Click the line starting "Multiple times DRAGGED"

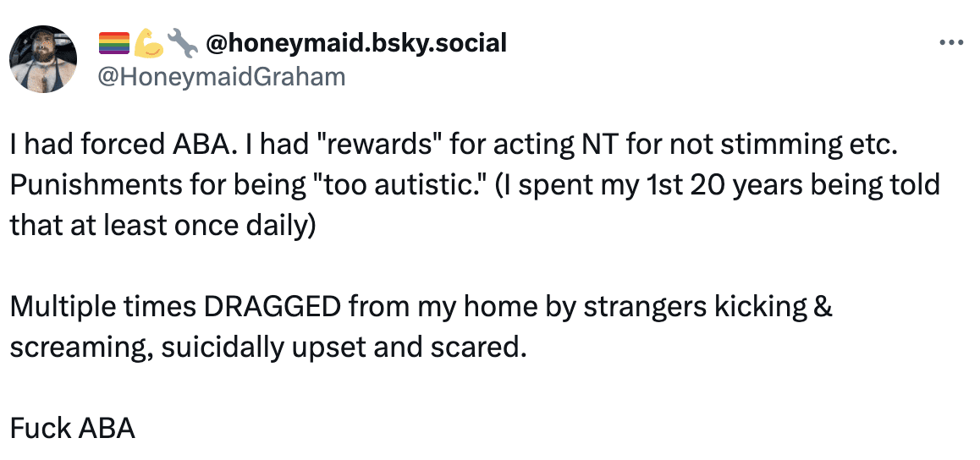coord(421,307)
